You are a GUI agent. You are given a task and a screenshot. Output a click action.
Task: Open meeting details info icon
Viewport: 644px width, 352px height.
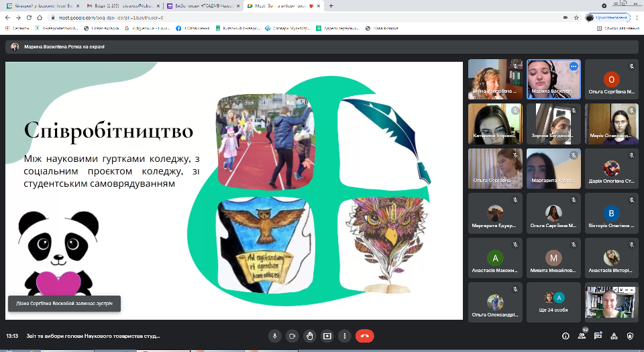[566, 336]
